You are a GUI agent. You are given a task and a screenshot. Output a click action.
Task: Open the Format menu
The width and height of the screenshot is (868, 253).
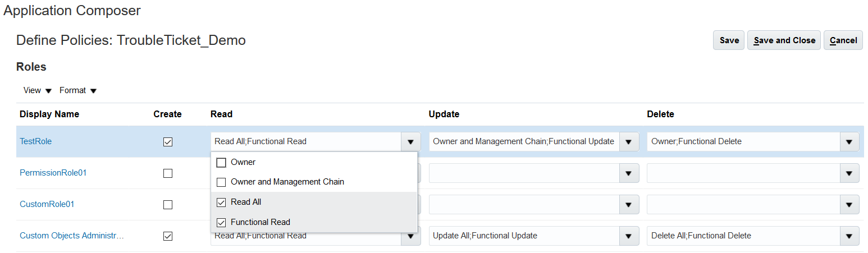pos(77,90)
